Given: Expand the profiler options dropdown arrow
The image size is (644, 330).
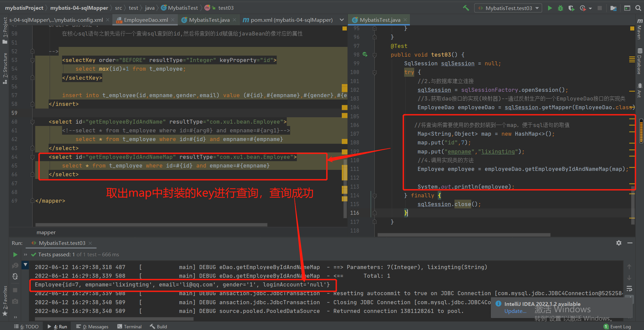Looking at the screenshot, I should pyautogui.click(x=590, y=8).
